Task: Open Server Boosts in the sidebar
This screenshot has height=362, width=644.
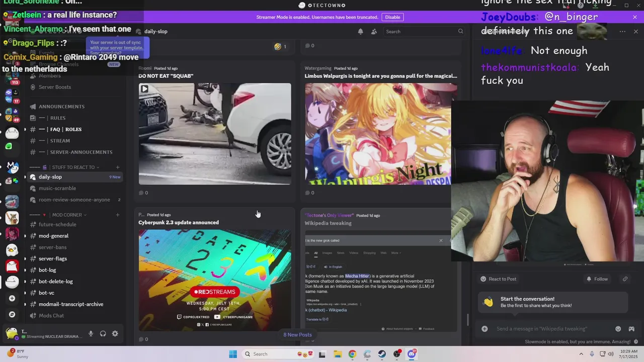Action: pyautogui.click(x=74, y=87)
